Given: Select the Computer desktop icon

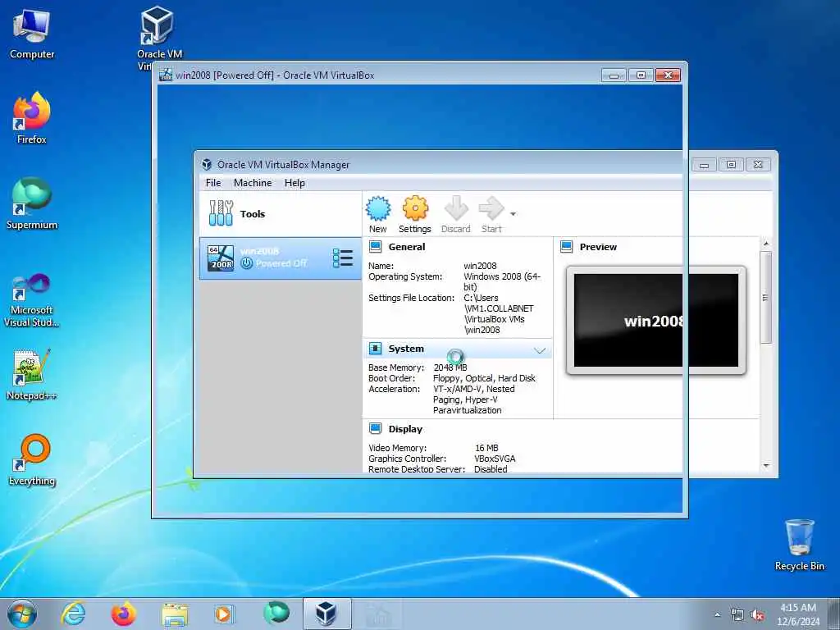Looking at the screenshot, I should [32, 33].
